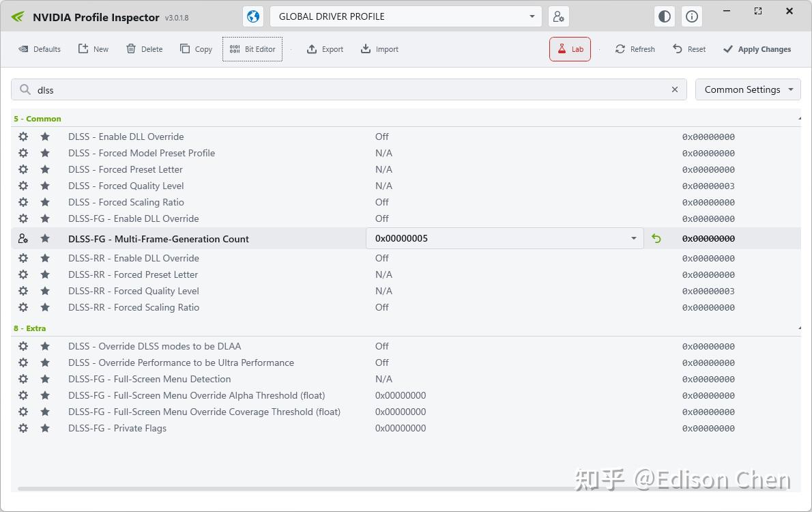The width and height of the screenshot is (812, 512).
Task: Click the globe icon beside profile dropdown
Action: pos(253,16)
